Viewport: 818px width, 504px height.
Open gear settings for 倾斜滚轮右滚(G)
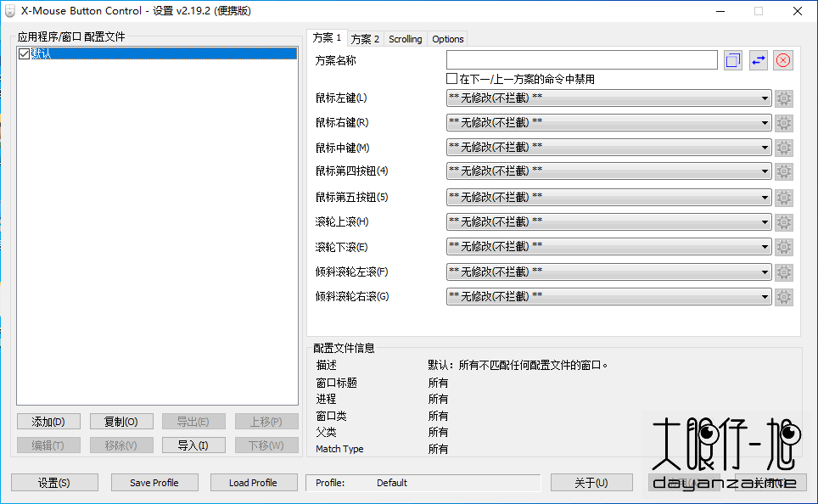783,297
